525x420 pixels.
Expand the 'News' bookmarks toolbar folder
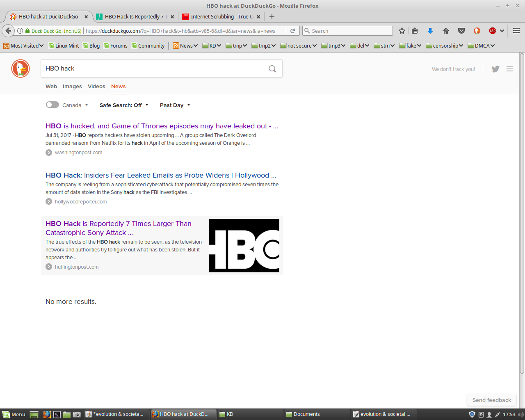185,46
